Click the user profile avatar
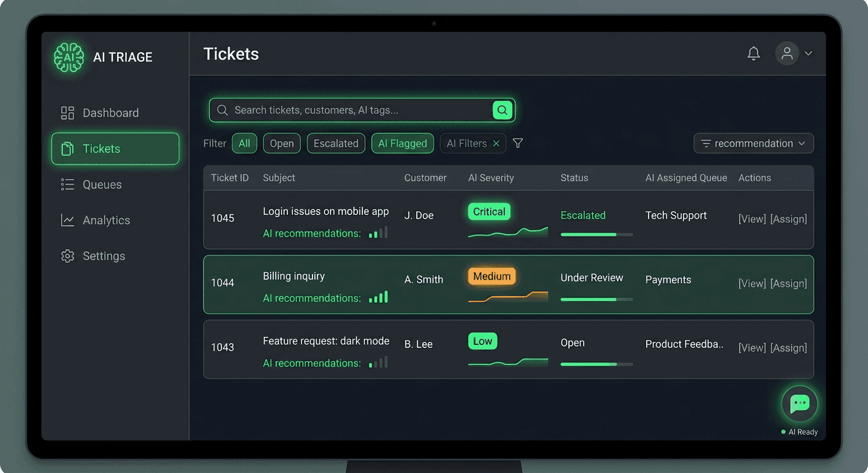The width and height of the screenshot is (868, 473). click(787, 54)
